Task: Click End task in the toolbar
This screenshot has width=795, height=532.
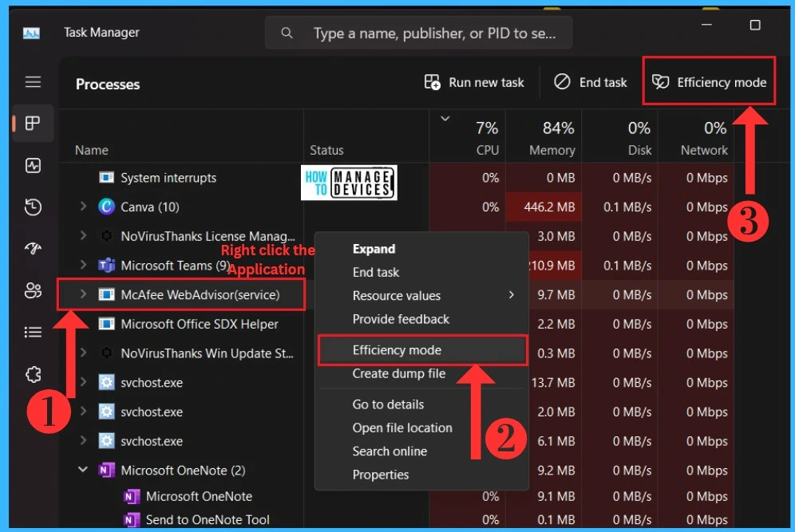Action: tap(591, 82)
